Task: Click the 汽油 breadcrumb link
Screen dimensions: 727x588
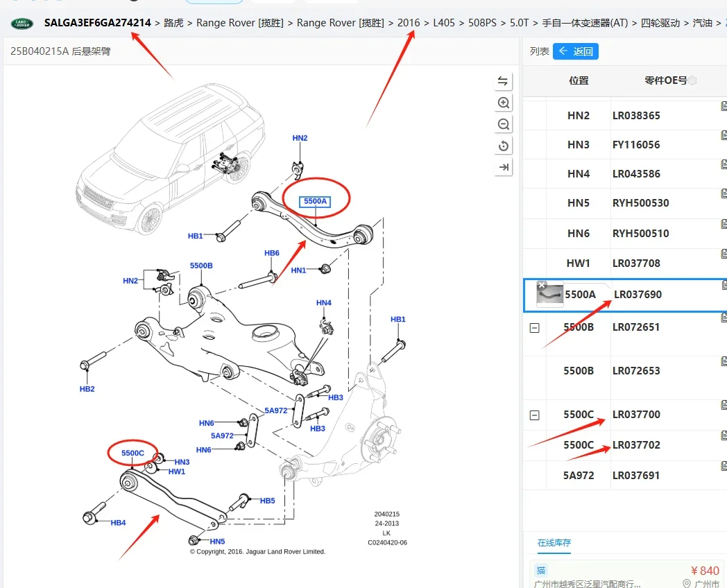Action: (703, 23)
